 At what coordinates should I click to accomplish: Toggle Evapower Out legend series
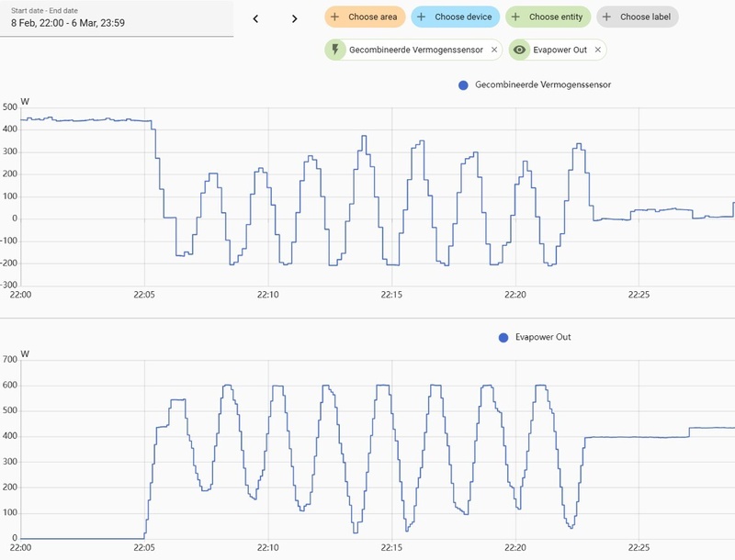pos(535,337)
